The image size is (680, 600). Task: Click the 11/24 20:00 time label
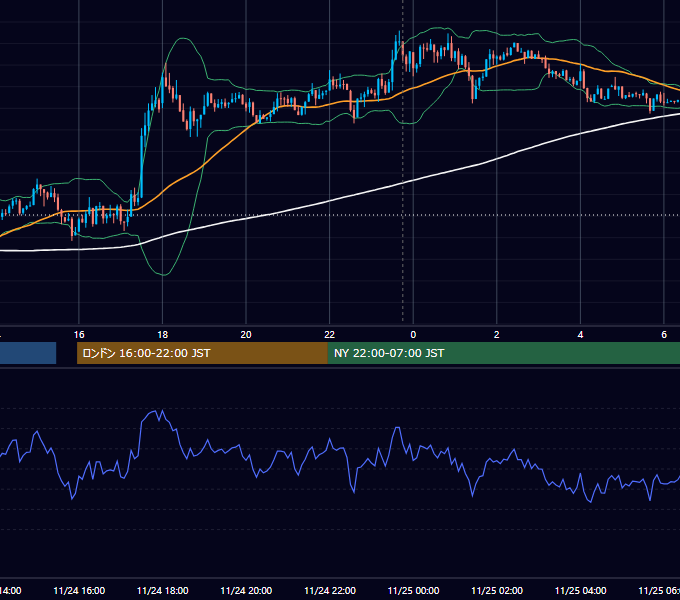[246, 590]
